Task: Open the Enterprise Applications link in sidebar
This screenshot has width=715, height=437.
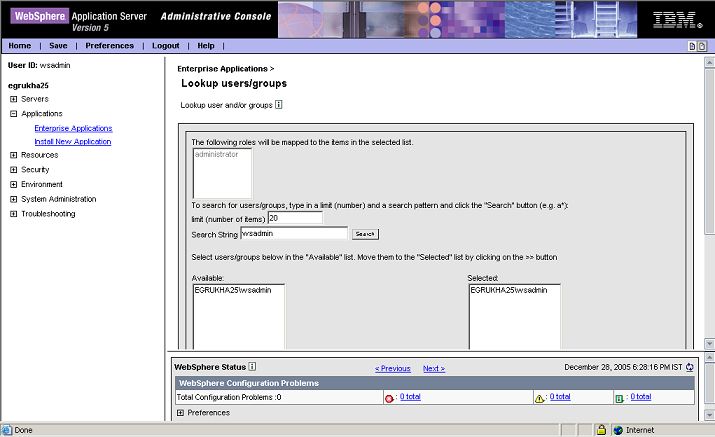Action: click(x=73, y=129)
